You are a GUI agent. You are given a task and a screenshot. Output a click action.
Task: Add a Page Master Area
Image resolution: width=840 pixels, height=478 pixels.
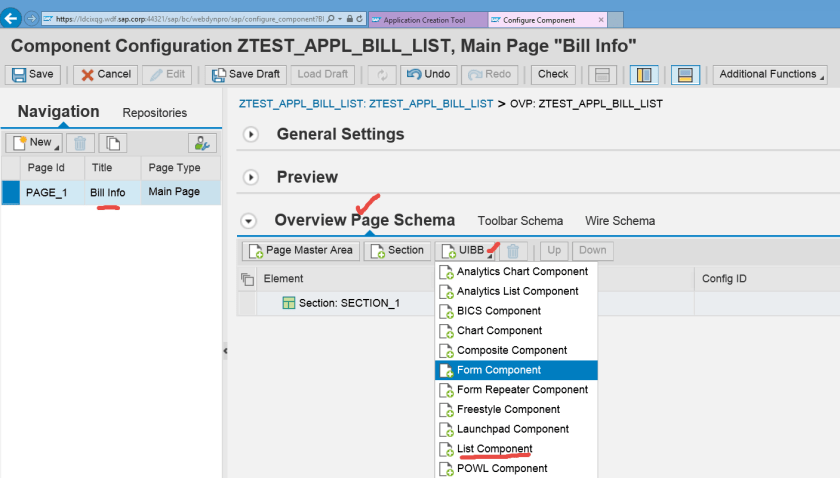pyautogui.click(x=301, y=250)
